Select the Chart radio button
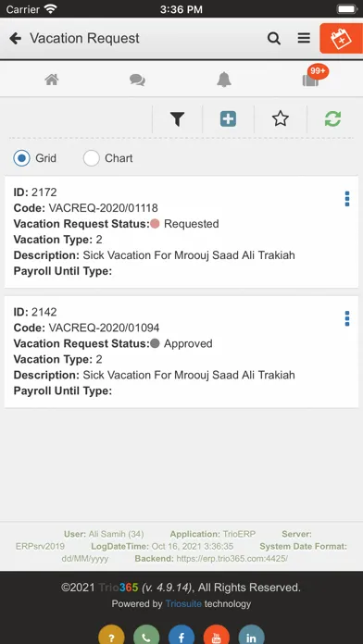The width and height of the screenshot is (363, 644). 92,158
